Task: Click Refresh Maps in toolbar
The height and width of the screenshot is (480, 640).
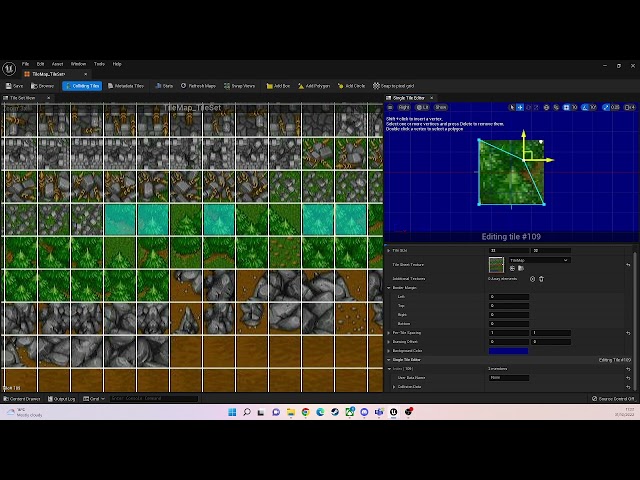Action: pos(198,86)
